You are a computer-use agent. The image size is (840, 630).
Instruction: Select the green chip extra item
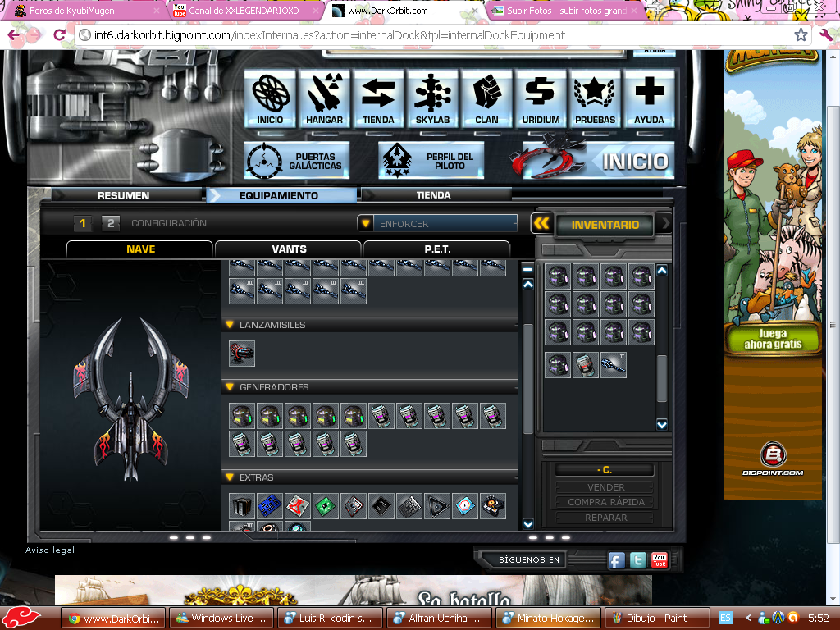[x=326, y=506]
